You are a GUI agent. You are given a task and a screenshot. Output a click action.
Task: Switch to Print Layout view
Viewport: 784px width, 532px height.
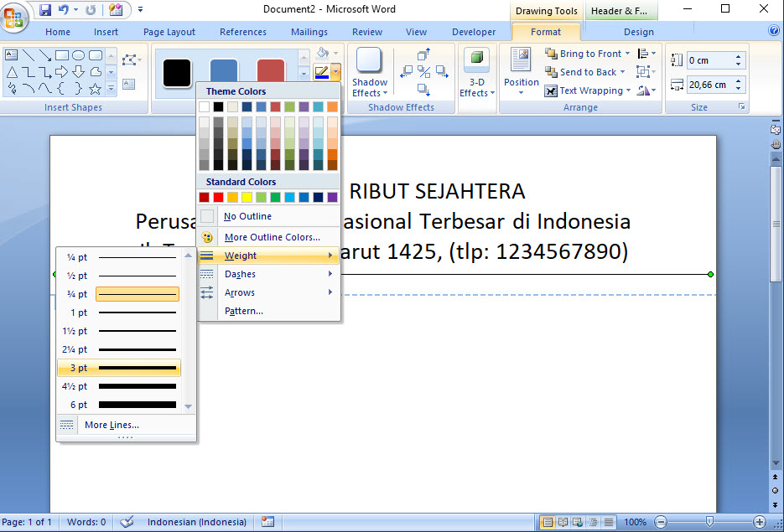pos(548,523)
